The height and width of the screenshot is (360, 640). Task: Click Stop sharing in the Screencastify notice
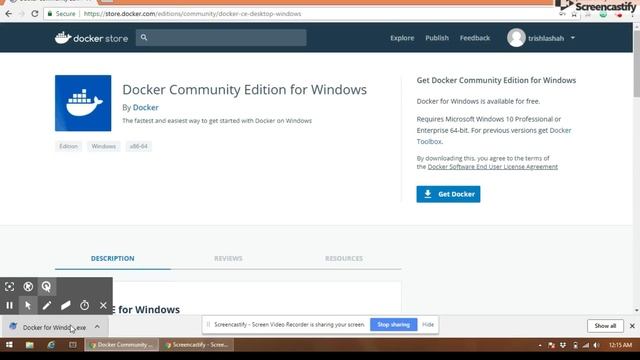click(x=393, y=324)
